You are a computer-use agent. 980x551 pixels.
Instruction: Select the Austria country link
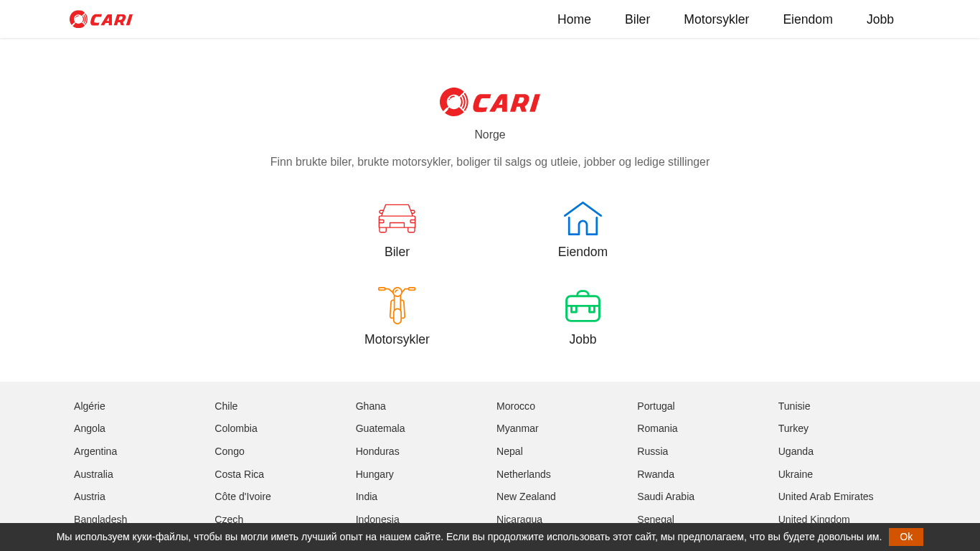90,496
